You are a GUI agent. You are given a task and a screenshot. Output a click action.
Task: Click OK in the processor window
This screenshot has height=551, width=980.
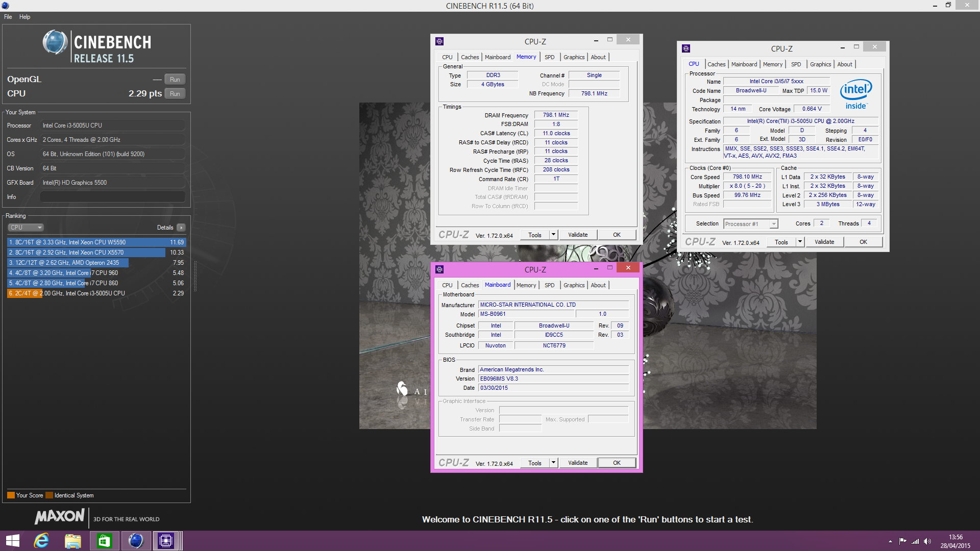(x=863, y=242)
